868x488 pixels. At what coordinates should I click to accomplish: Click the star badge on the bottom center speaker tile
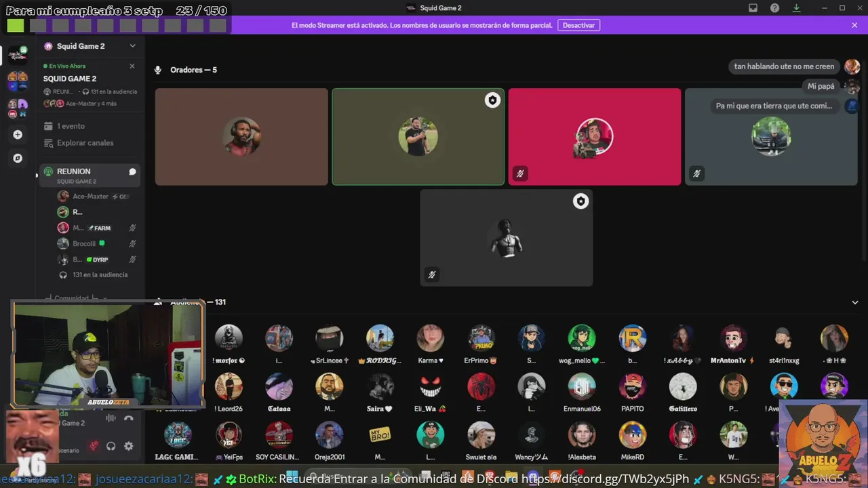(580, 201)
